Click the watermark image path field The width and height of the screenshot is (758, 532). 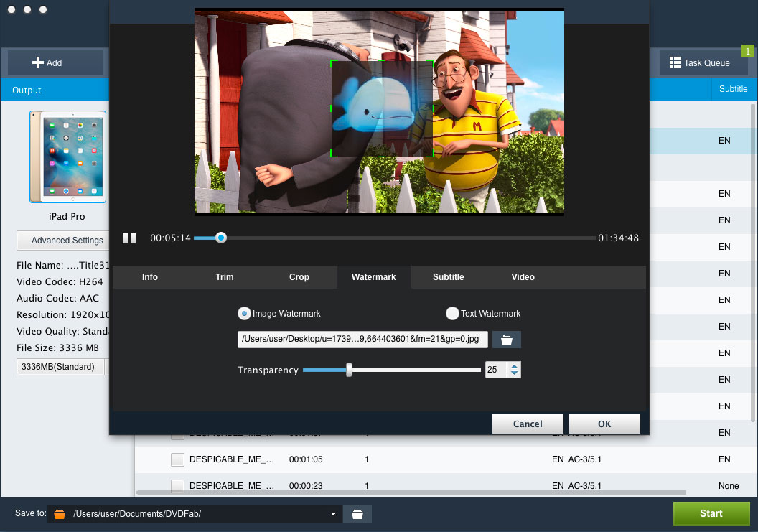[x=362, y=340]
